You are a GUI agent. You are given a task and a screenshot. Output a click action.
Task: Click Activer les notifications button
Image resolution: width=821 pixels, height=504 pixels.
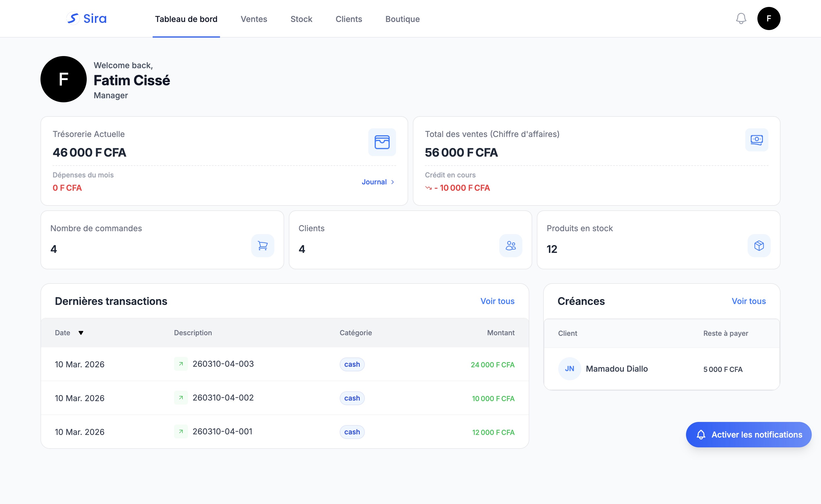pyautogui.click(x=749, y=435)
